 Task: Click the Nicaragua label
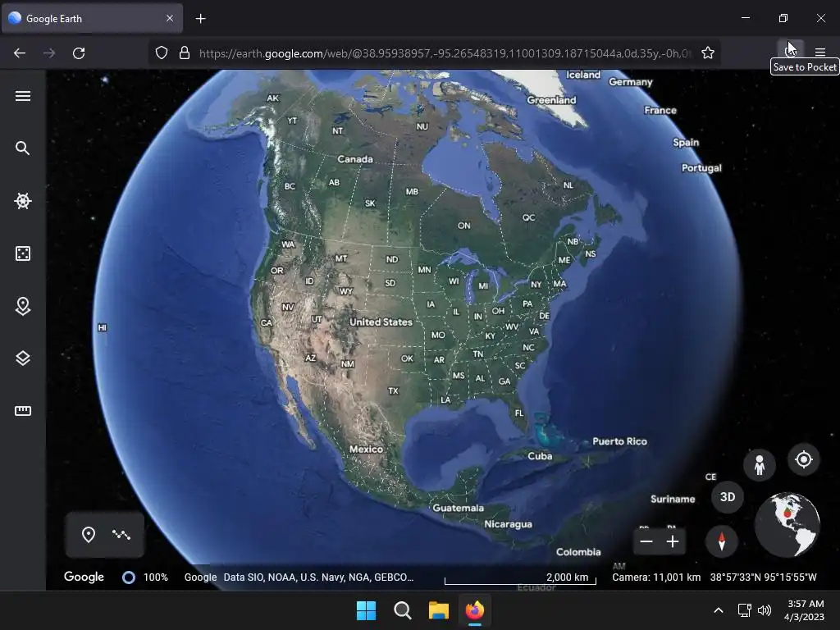tap(509, 524)
